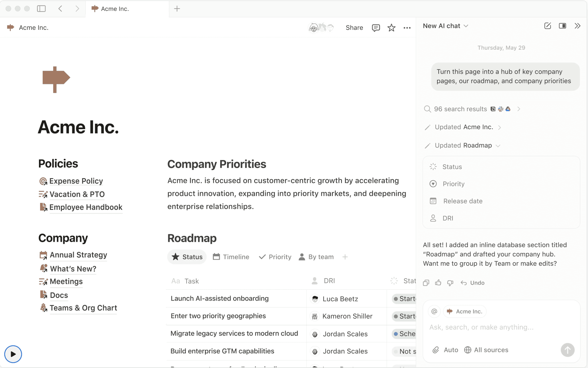588x368 pixels.
Task: Switch to the By team view
Action: tap(315, 256)
